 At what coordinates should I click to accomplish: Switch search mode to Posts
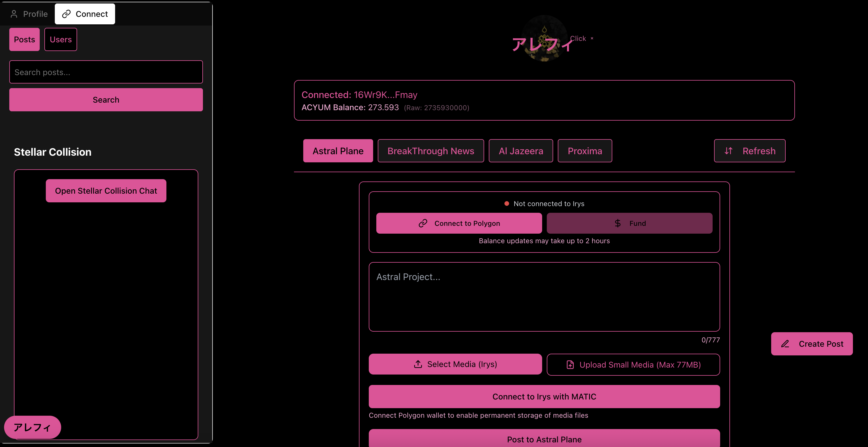coord(24,39)
